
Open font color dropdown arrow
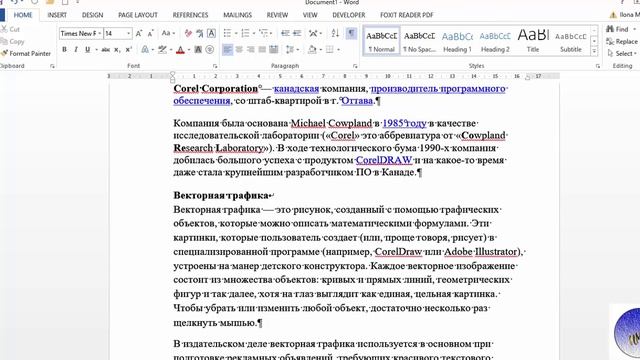[189, 50]
